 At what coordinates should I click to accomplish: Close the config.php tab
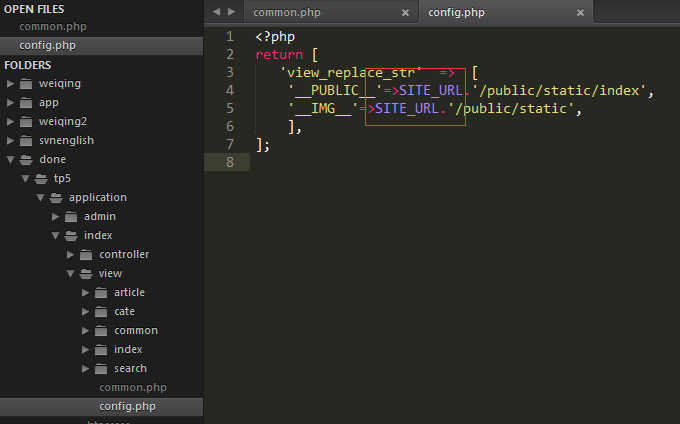[580, 13]
